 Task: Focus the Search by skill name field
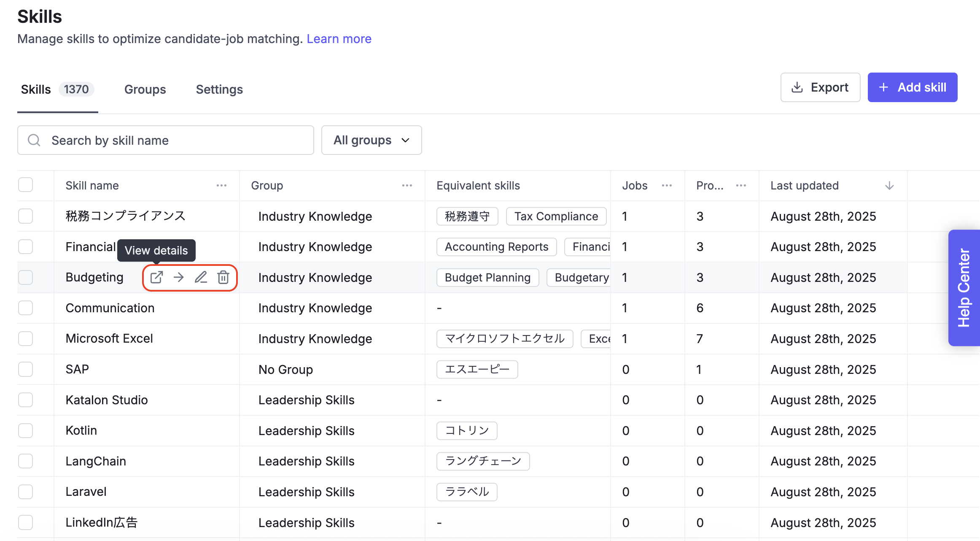coord(165,140)
